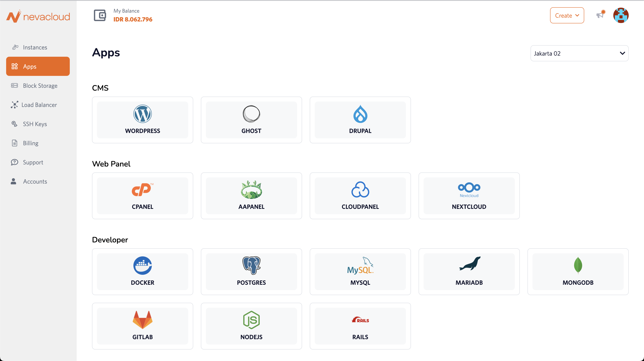Image resolution: width=644 pixels, height=361 pixels.
Task: Open the CloudPanel cloud icon
Action: [360, 190]
